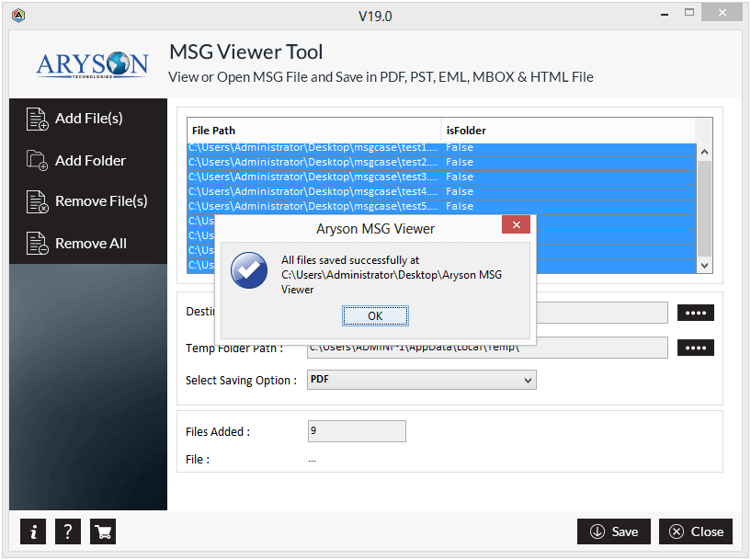Viewport: 751px width, 560px height.
Task: Select the row for msgcase\test4
Action: point(441,192)
